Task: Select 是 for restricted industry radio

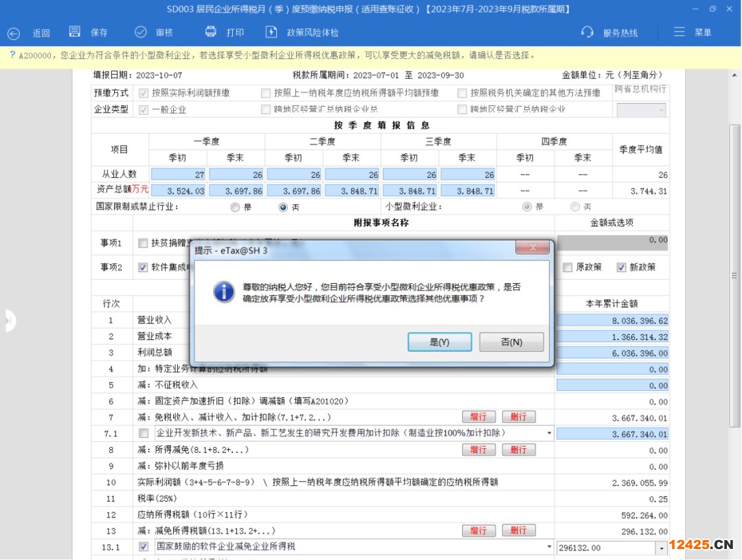Action: 236,207
